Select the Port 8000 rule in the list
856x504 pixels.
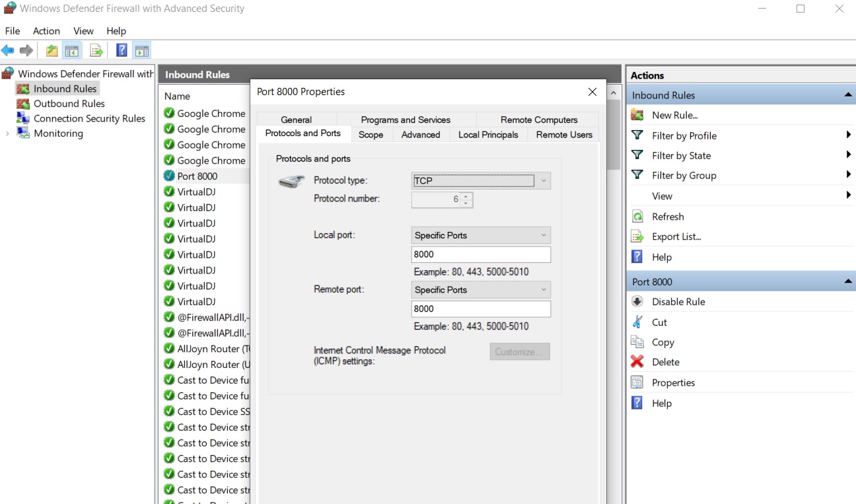click(x=205, y=176)
